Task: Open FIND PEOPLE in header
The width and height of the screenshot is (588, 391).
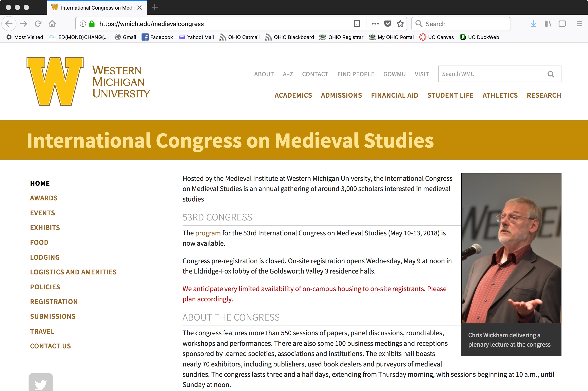Action: (x=356, y=74)
